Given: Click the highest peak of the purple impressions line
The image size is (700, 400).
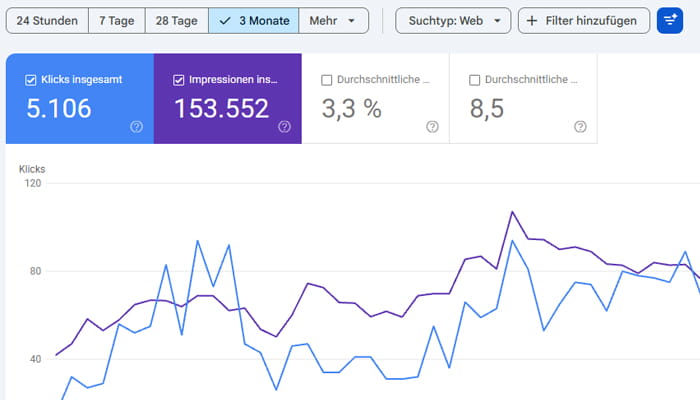Looking at the screenshot, I should [512, 212].
